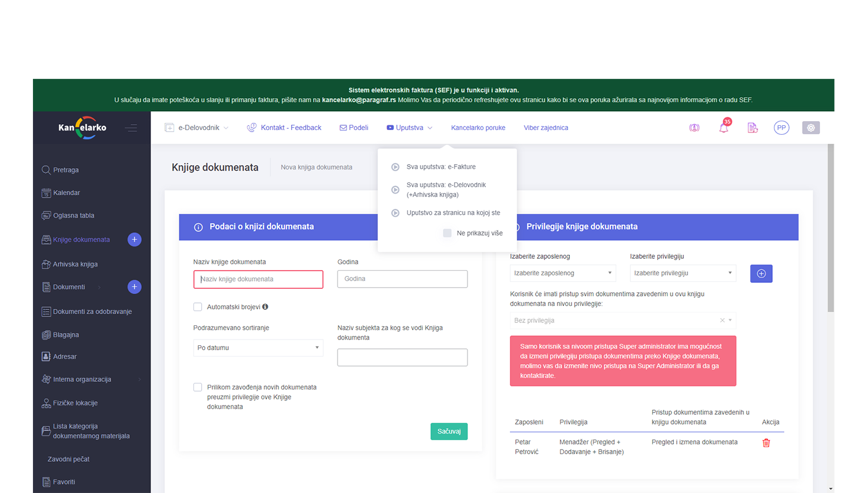Click the blue add privilege plus button
The height and width of the screenshot is (493, 868).
(x=760, y=274)
